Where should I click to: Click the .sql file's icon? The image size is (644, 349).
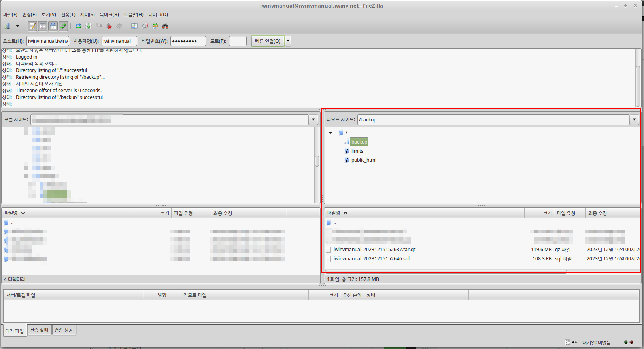[x=329, y=259]
